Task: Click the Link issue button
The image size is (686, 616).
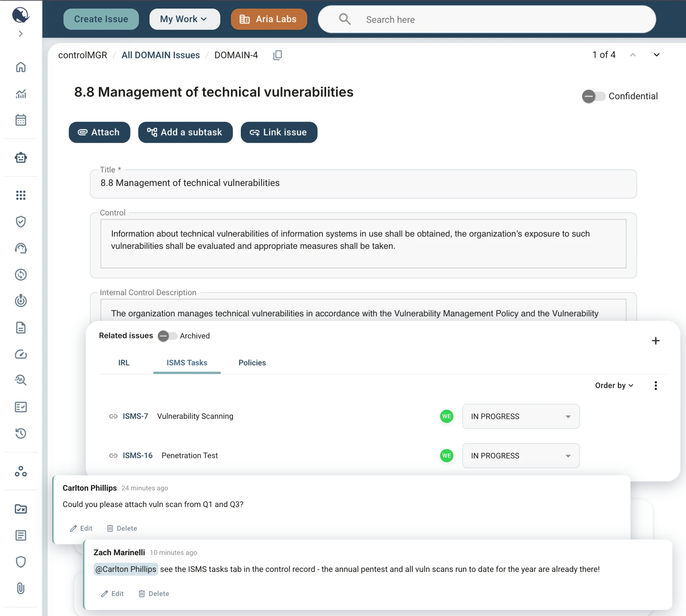Action: [x=279, y=132]
